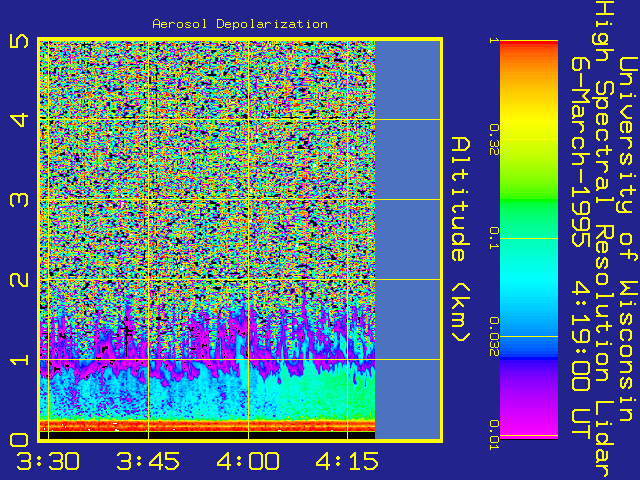Click the altitude axis label 2
Screen dimensions: 640x480
point(19,280)
